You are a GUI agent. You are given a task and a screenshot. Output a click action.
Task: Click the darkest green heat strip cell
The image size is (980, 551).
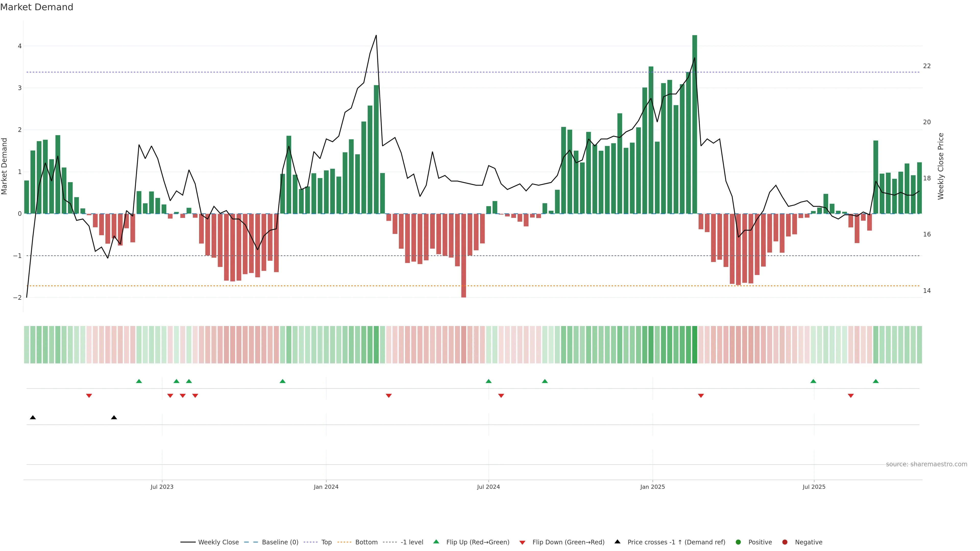695,345
